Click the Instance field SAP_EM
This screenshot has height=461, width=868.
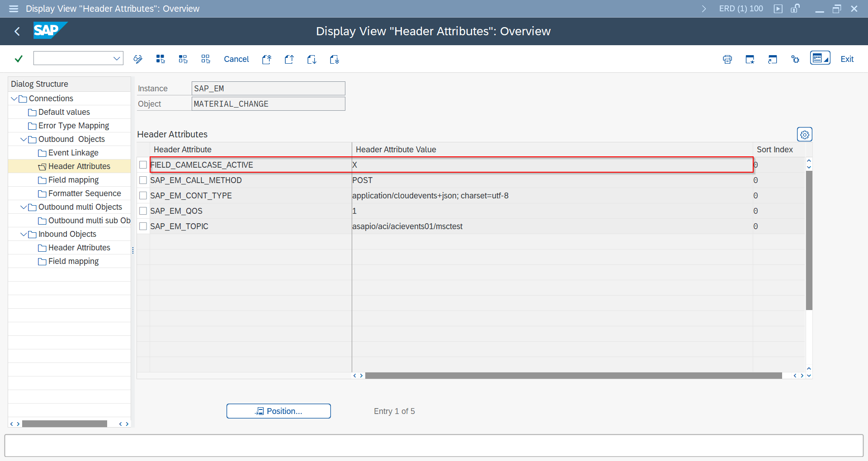[269, 89]
